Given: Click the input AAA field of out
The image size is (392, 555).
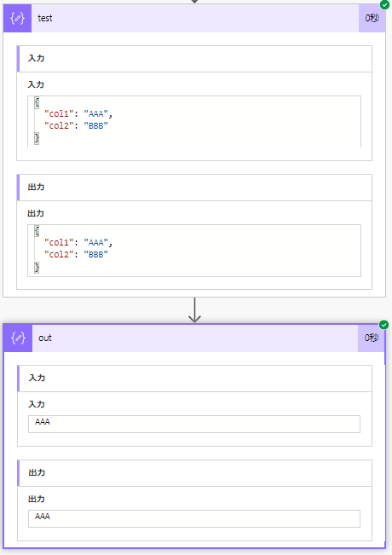Looking at the screenshot, I should click(x=194, y=424).
